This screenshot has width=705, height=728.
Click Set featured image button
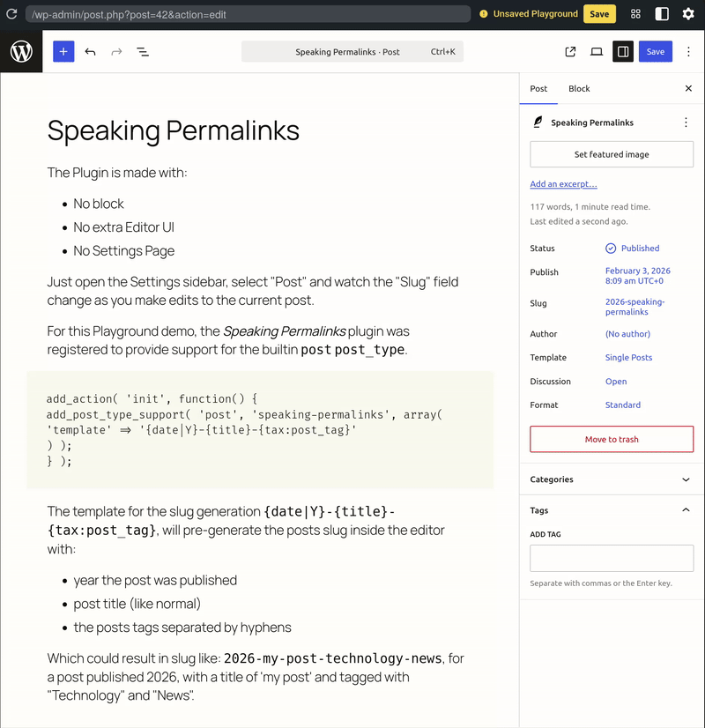click(612, 154)
